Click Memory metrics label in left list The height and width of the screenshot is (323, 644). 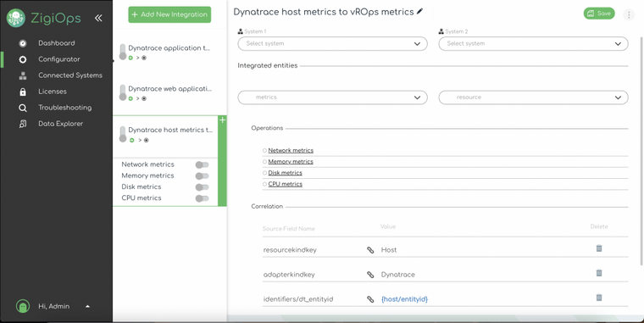(x=147, y=175)
